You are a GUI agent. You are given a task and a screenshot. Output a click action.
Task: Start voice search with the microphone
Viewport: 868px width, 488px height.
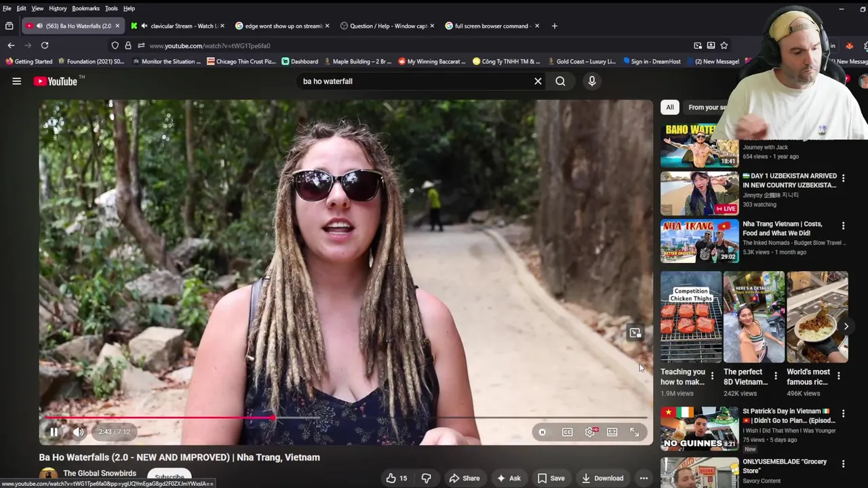(x=592, y=81)
